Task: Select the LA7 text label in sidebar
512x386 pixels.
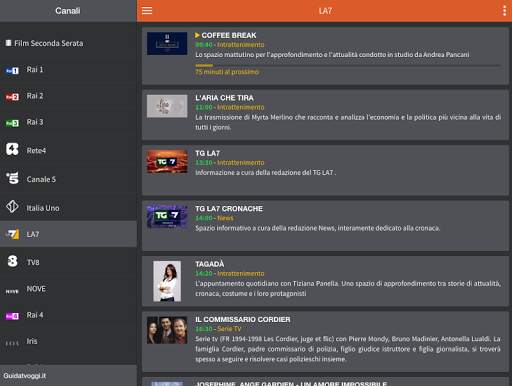Action: [x=33, y=234]
